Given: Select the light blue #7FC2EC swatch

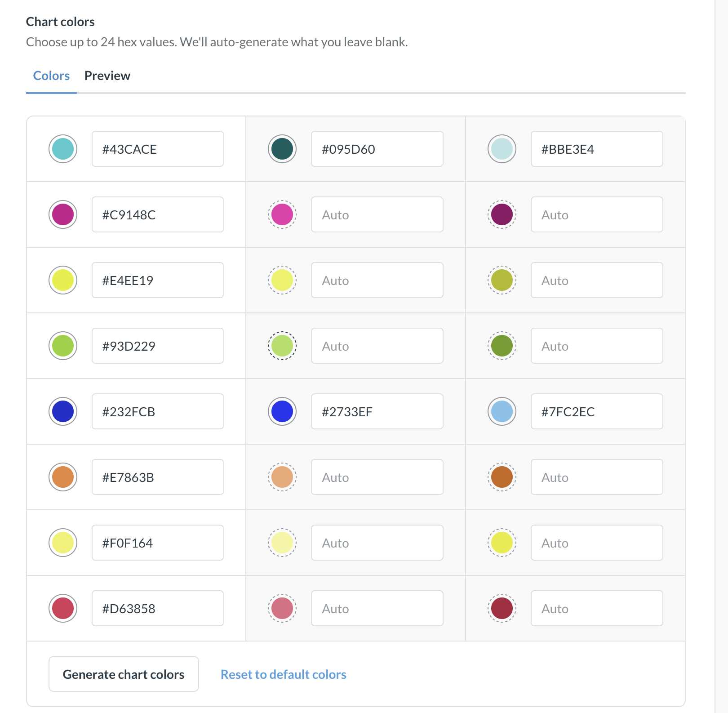Looking at the screenshot, I should tap(502, 411).
